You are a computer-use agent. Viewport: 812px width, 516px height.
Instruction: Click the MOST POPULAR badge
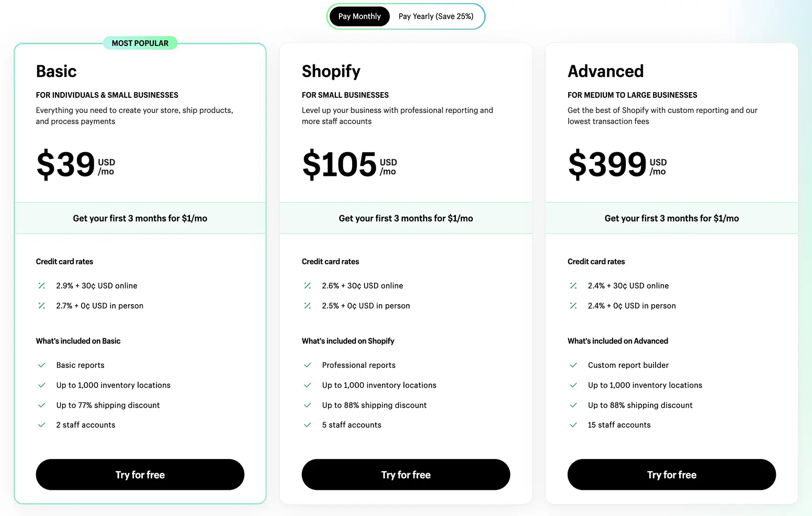(x=140, y=43)
